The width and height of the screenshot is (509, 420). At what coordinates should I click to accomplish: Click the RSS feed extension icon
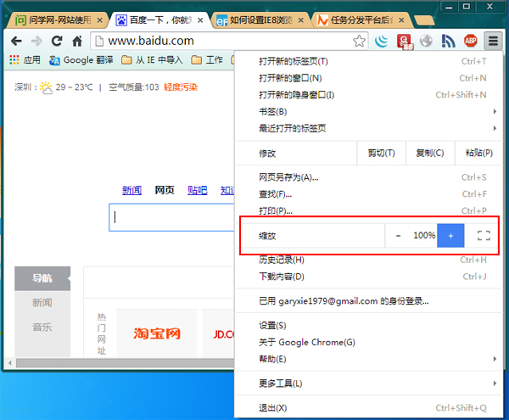pyautogui.click(x=449, y=41)
